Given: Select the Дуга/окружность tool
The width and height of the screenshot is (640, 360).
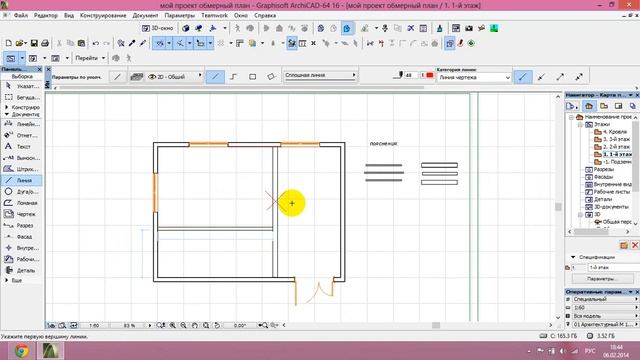Looking at the screenshot, I should [22, 191].
